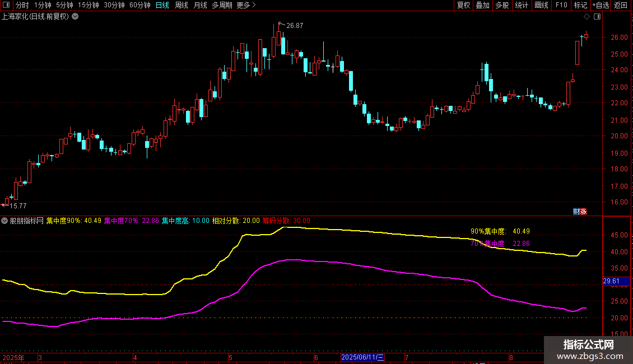Image resolution: width=633 pixels, height=364 pixels.
Task: Click month 4 on the timeline
Action: click(135, 357)
